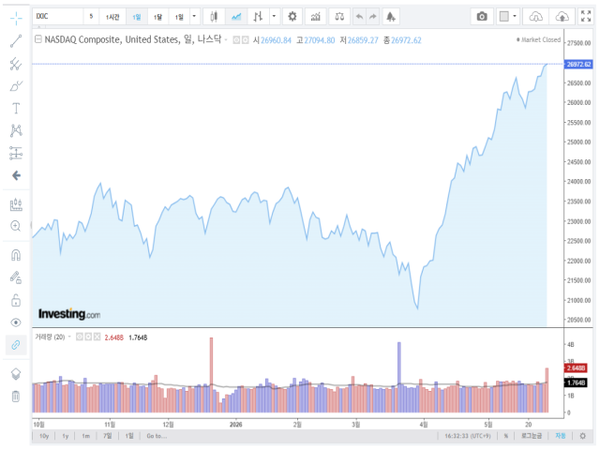Toggle lock all drawing tools
The height and width of the screenshot is (450, 600).
click(x=16, y=300)
